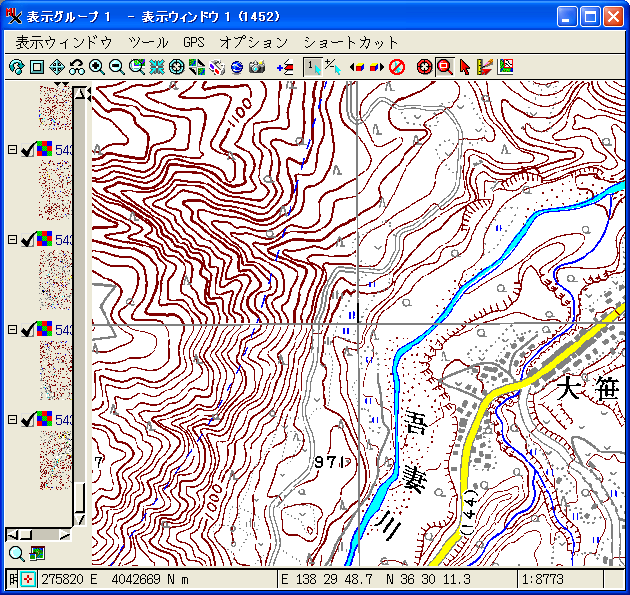Select the Zoom In magnifier icon
Screen dimensions: 630x595
(x=97, y=67)
